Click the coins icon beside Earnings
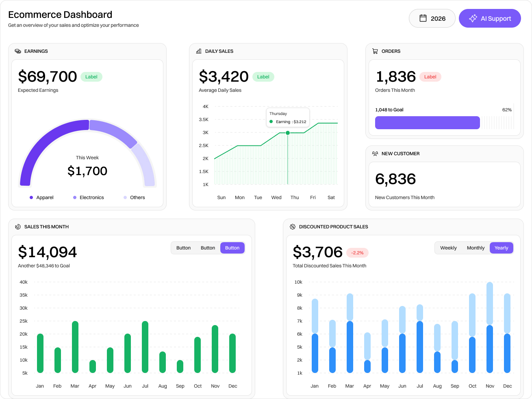Viewport: 532px width, 399px height. tap(18, 51)
